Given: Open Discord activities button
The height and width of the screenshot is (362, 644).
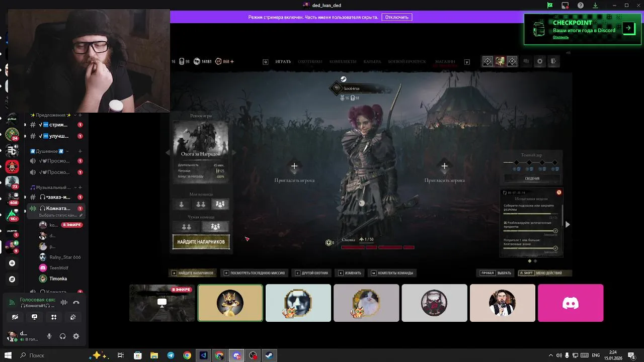Looking at the screenshot, I should coord(54,317).
